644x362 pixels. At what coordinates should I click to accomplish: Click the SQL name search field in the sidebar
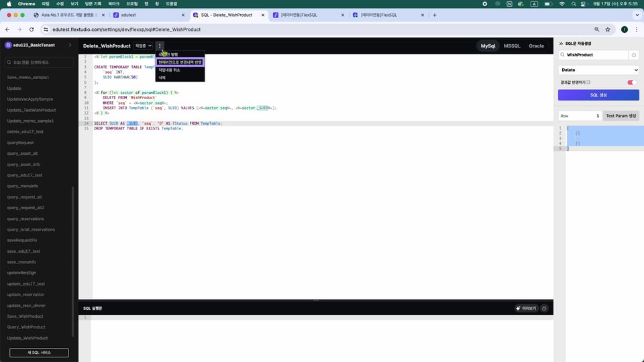(39, 62)
